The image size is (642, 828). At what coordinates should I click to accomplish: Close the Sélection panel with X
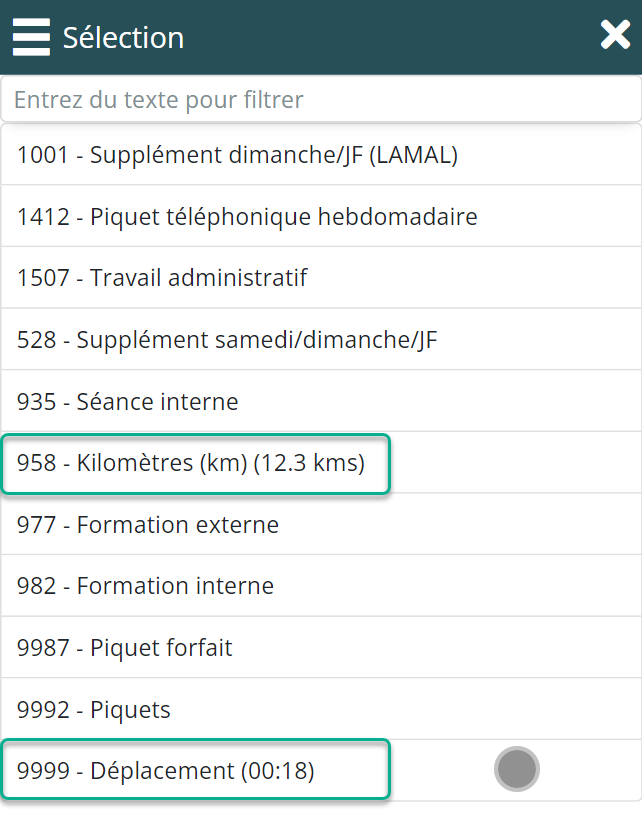(615, 36)
